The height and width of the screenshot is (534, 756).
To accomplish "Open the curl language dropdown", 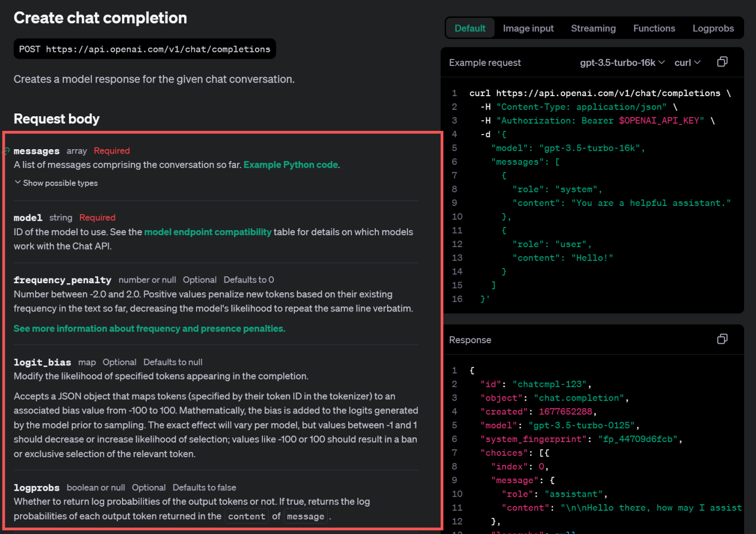I will (687, 63).
